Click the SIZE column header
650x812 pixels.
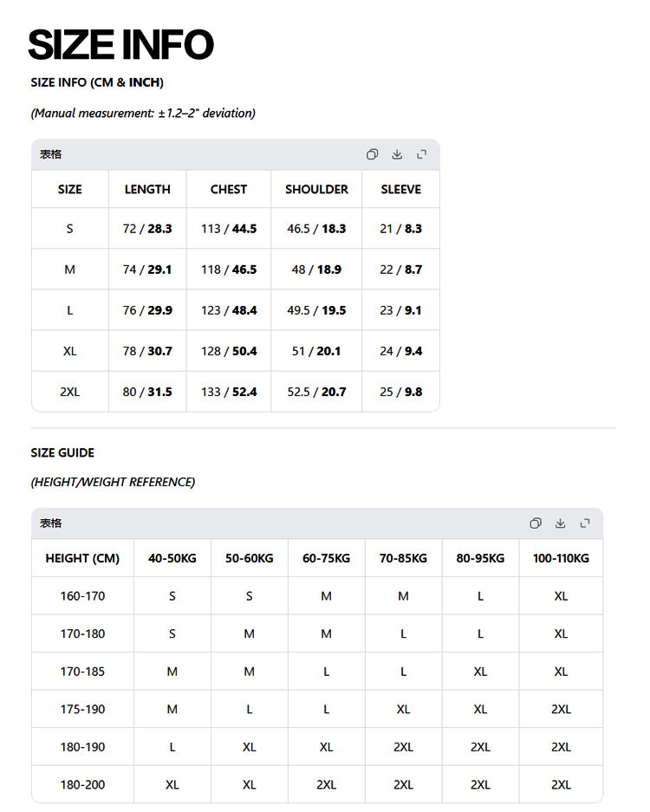70,190
